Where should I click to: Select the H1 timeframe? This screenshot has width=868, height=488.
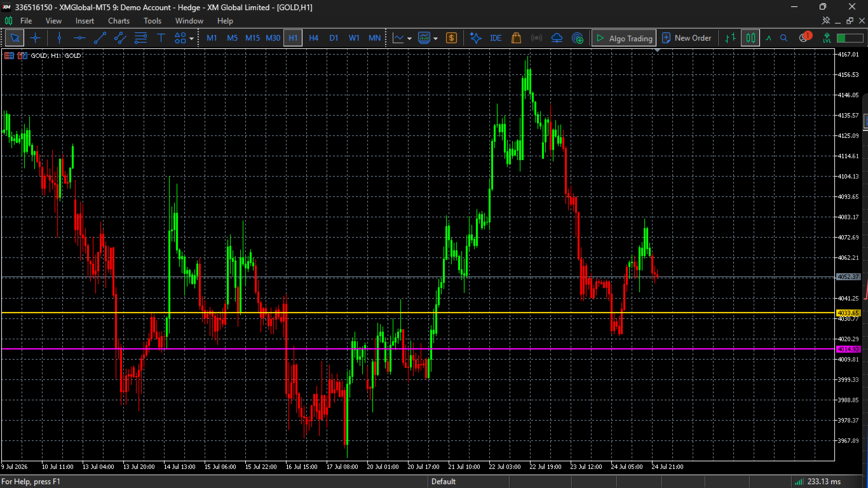point(293,38)
